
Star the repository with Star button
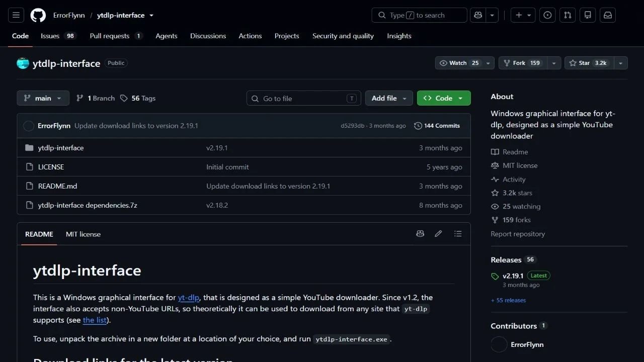tap(590, 63)
